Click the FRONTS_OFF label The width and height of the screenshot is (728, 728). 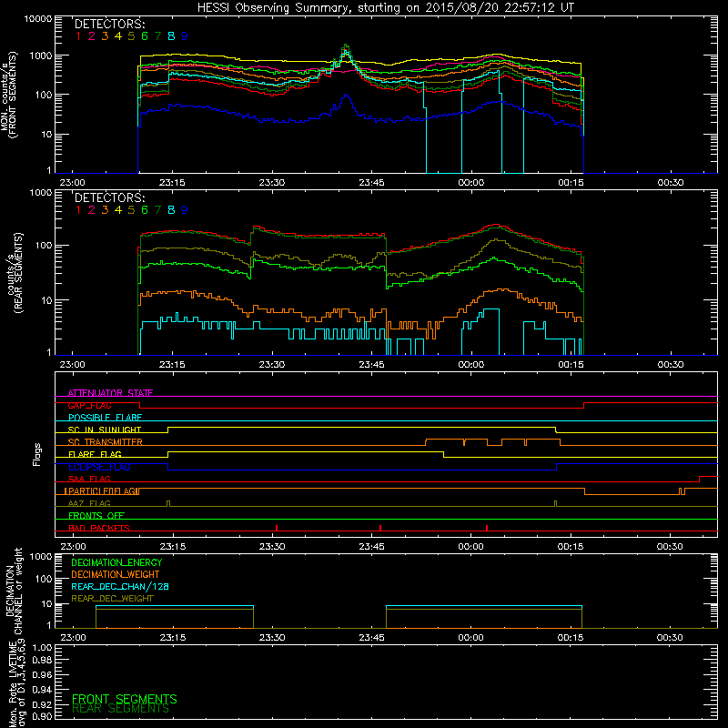coord(96,516)
